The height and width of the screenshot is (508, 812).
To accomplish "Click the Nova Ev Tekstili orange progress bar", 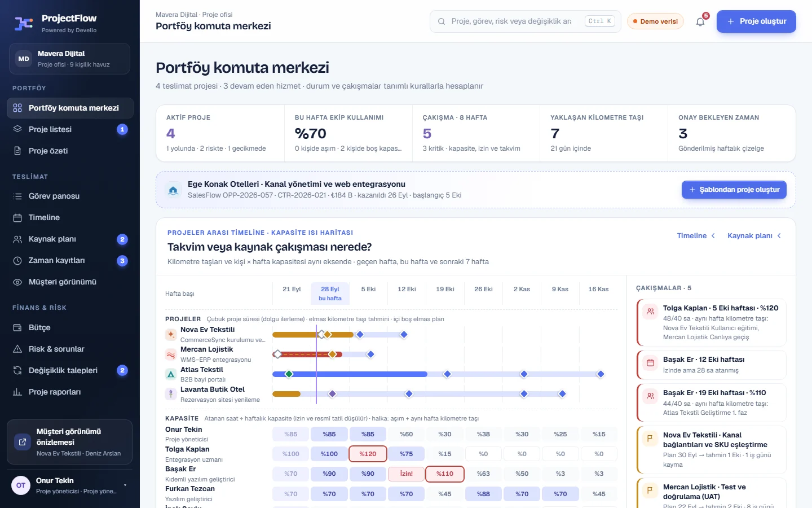I will [313, 335].
